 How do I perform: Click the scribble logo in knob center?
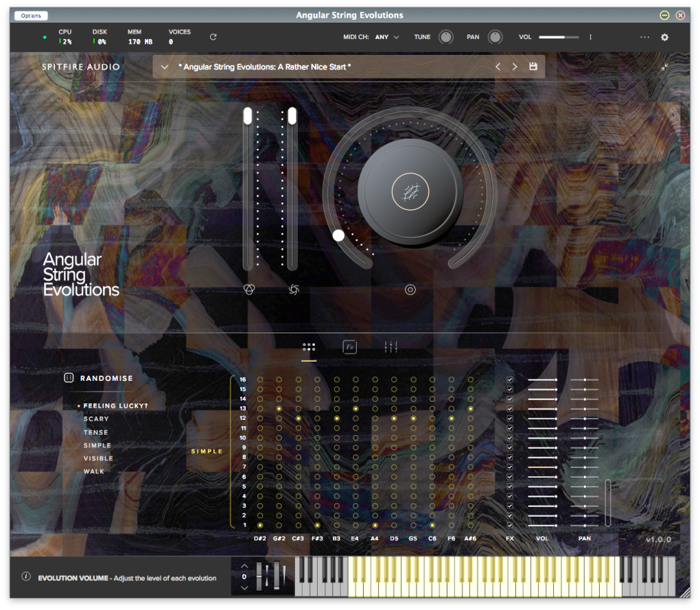[x=410, y=192]
